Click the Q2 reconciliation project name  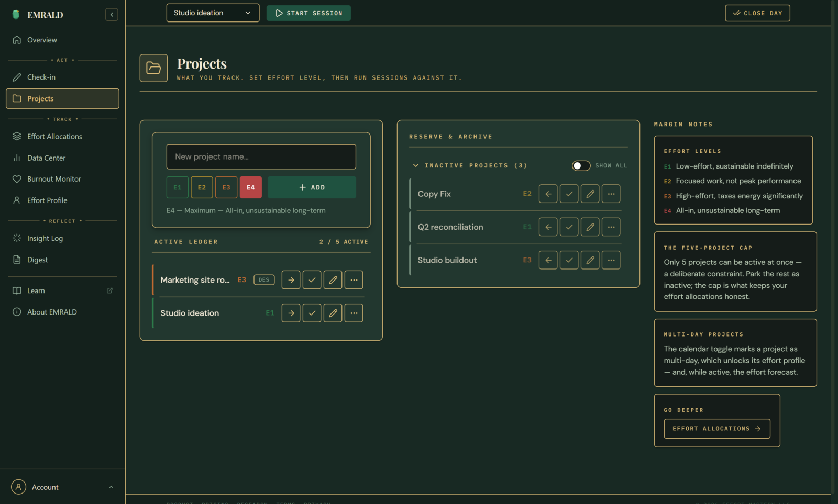pyautogui.click(x=450, y=227)
